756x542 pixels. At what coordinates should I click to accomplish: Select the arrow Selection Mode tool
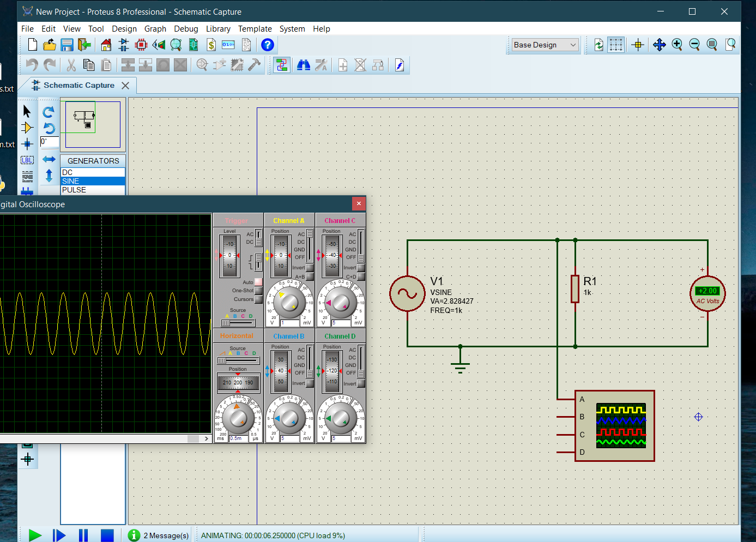(x=27, y=111)
